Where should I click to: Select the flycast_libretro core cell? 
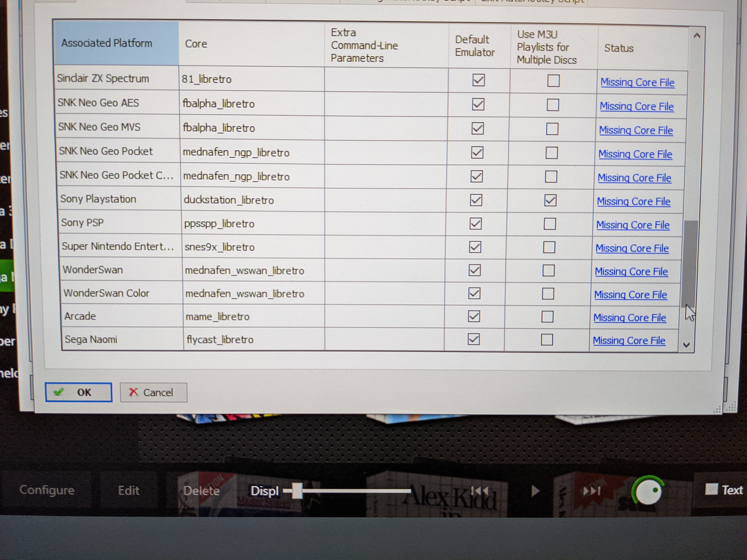pos(254,339)
